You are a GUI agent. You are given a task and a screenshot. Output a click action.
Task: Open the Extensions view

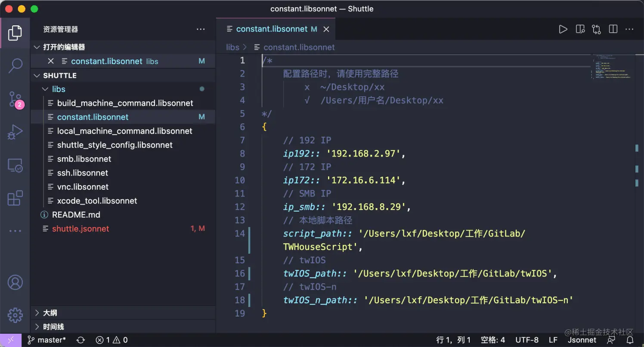15,198
